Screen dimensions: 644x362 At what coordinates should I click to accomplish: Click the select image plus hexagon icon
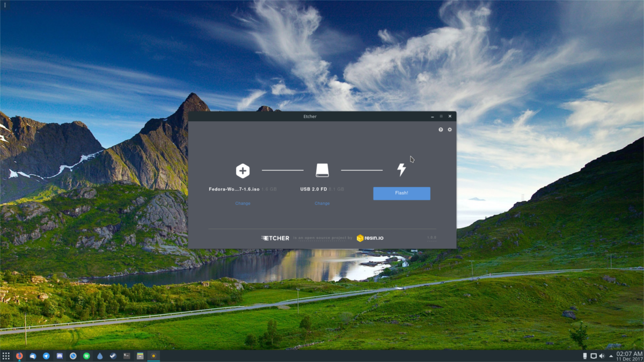tap(243, 171)
